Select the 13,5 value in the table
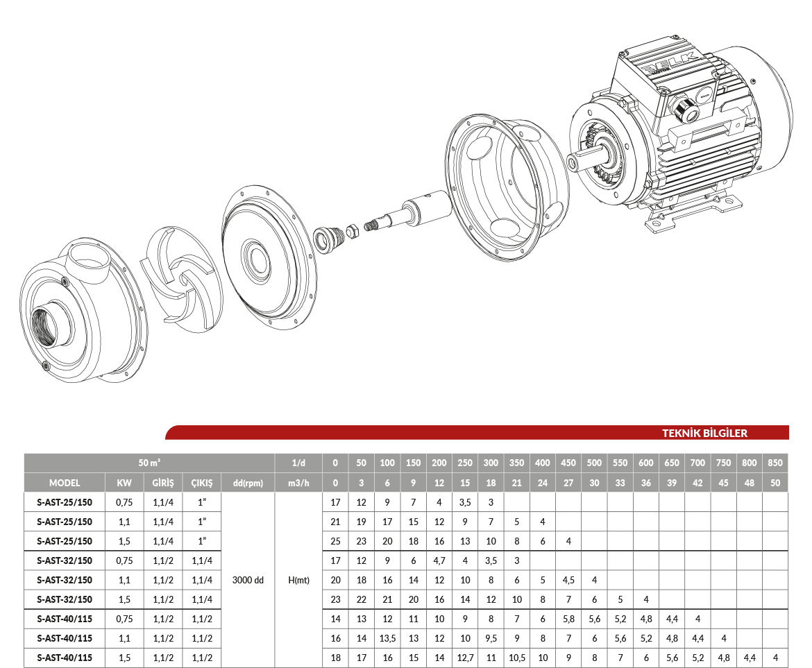The width and height of the screenshot is (812, 668). (x=387, y=638)
